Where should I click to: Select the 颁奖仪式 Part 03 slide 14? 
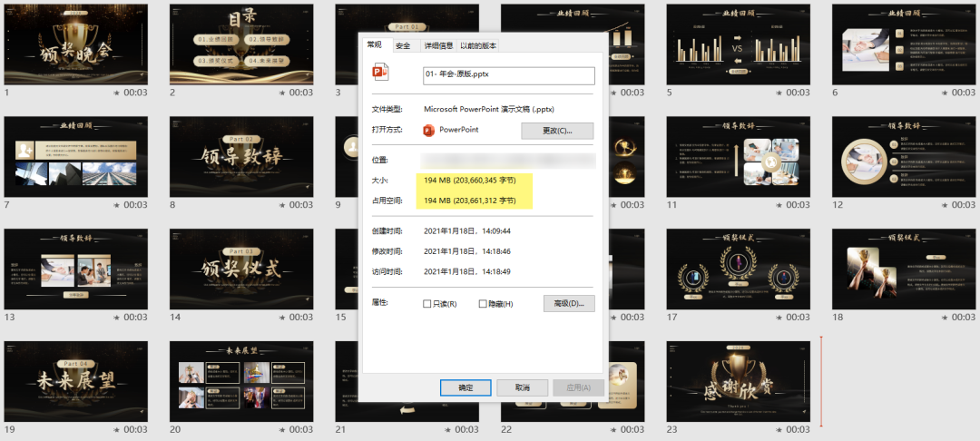point(241,269)
